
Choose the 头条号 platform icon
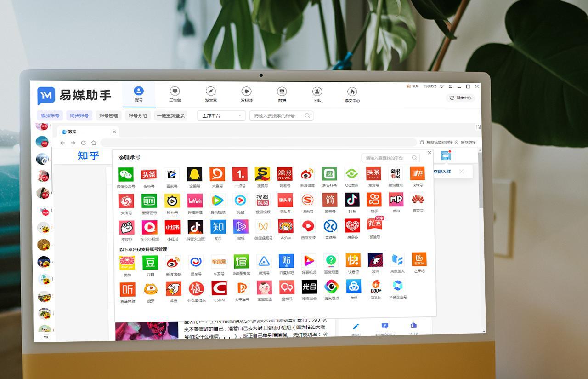(148, 174)
